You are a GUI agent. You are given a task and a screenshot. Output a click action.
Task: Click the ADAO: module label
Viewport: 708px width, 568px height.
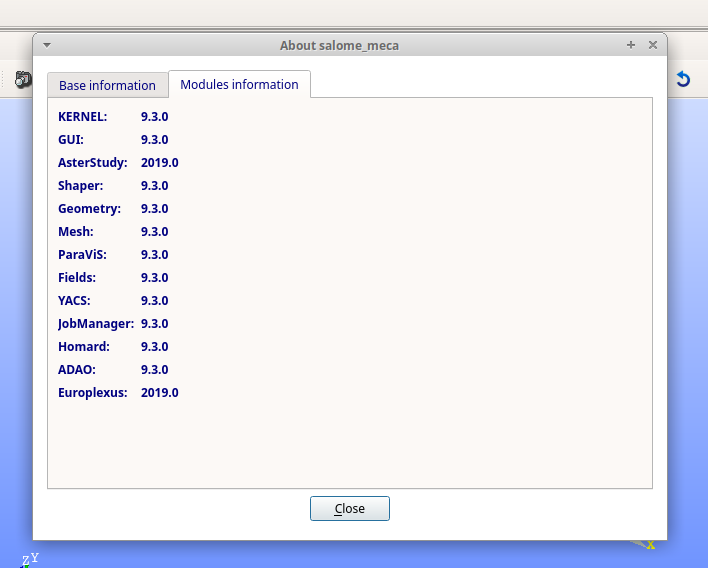(77, 370)
